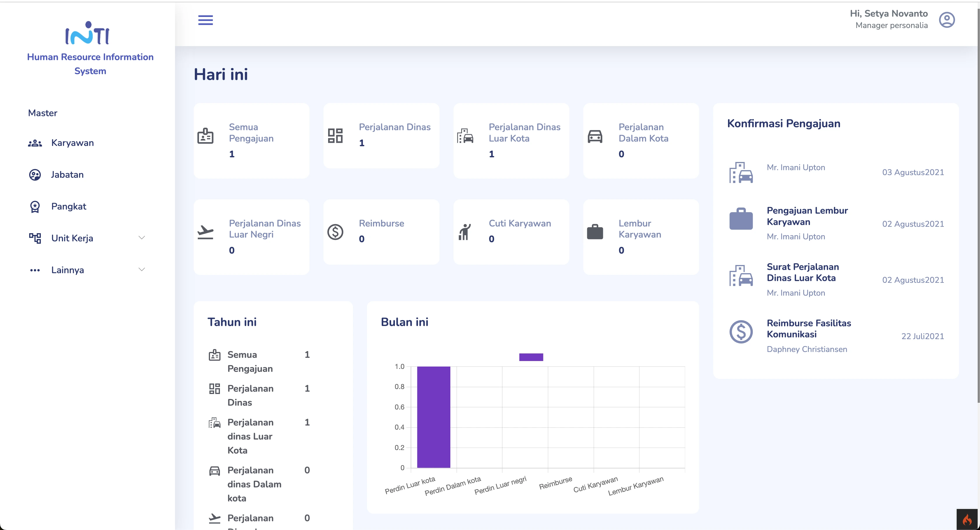The width and height of the screenshot is (980, 530).
Task: Click Tahun ini Perjalanan dinas Luar Kota icon
Action: pyautogui.click(x=215, y=423)
